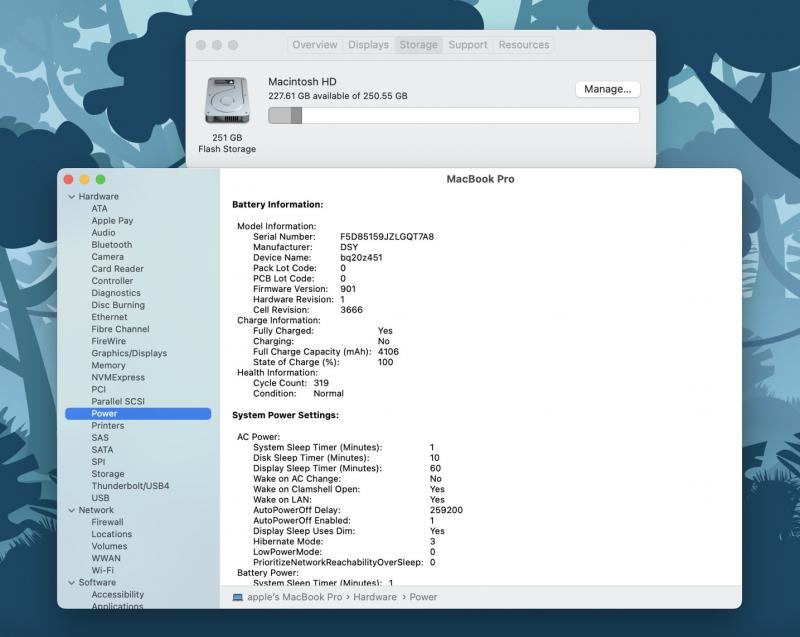
Task: Switch to the Overview tab
Action: tap(315, 45)
